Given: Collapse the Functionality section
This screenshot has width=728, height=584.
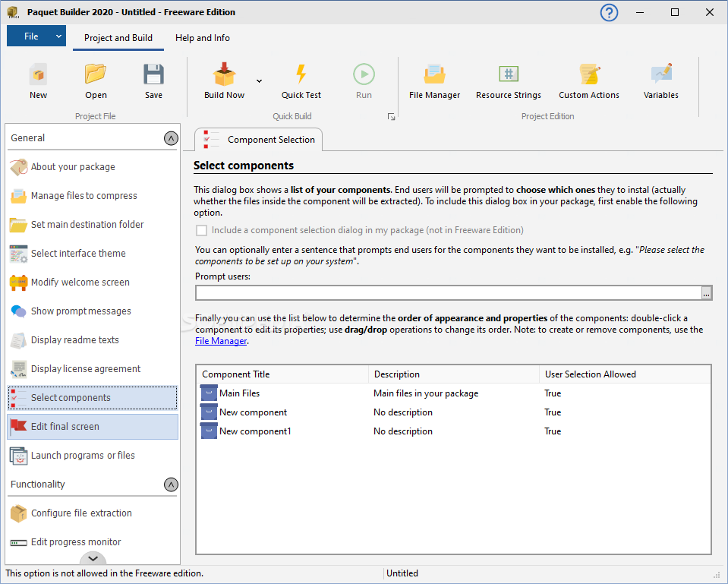Looking at the screenshot, I should [171, 485].
